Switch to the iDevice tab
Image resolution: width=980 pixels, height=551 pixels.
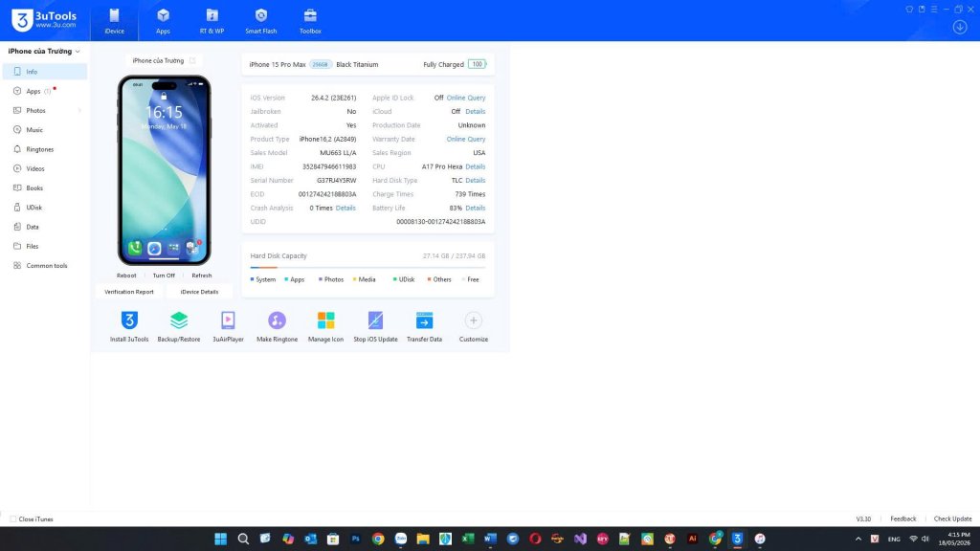(x=115, y=21)
